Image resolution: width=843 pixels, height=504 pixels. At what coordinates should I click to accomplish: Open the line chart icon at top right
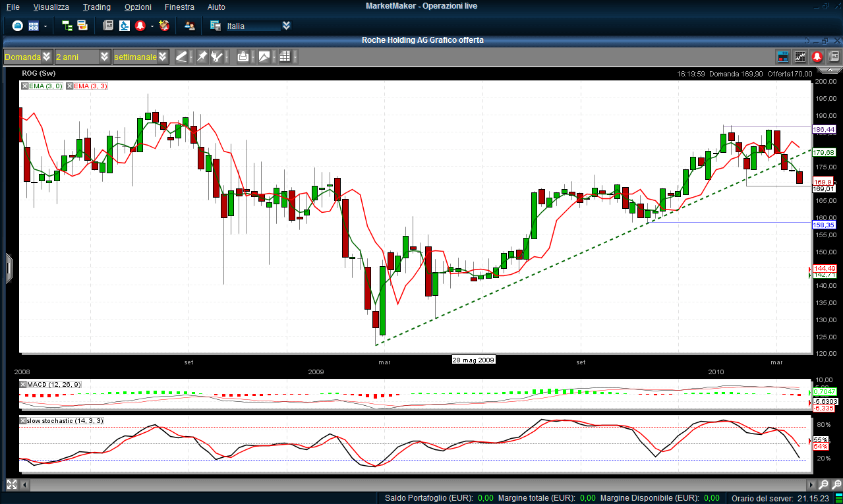[800, 57]
